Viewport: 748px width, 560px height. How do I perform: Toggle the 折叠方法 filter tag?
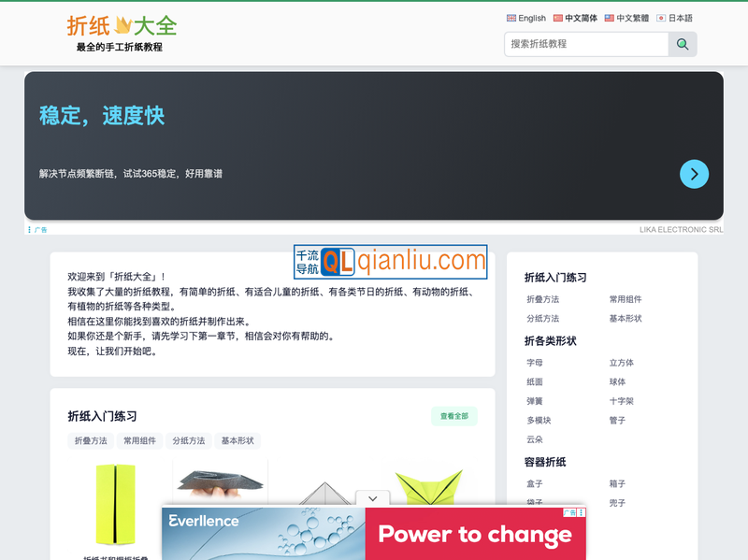(92, 439)
